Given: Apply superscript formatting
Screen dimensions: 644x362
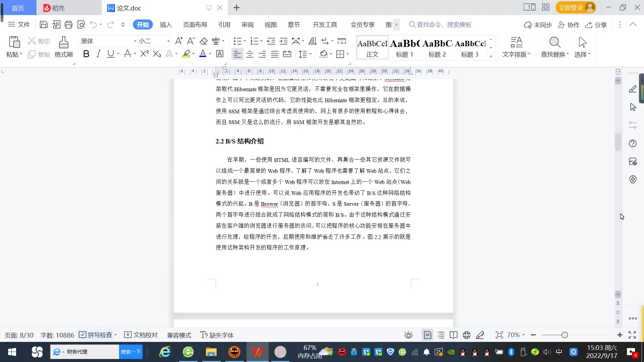Looking at the screenshot, I should [x=144, y=54].
